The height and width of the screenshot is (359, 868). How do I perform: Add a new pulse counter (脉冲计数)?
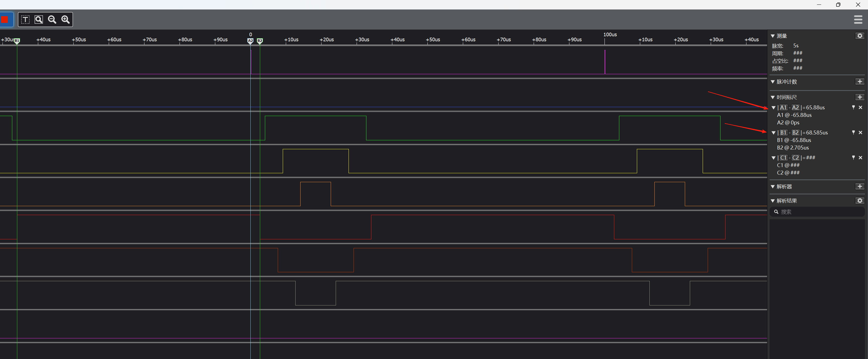[x=860, y=81]
